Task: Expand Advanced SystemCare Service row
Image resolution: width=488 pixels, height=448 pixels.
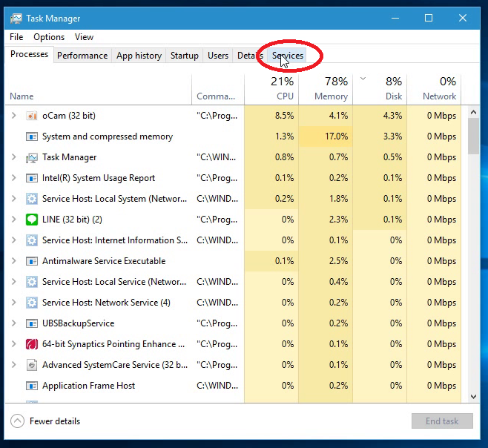Action: tap(13, 365)
